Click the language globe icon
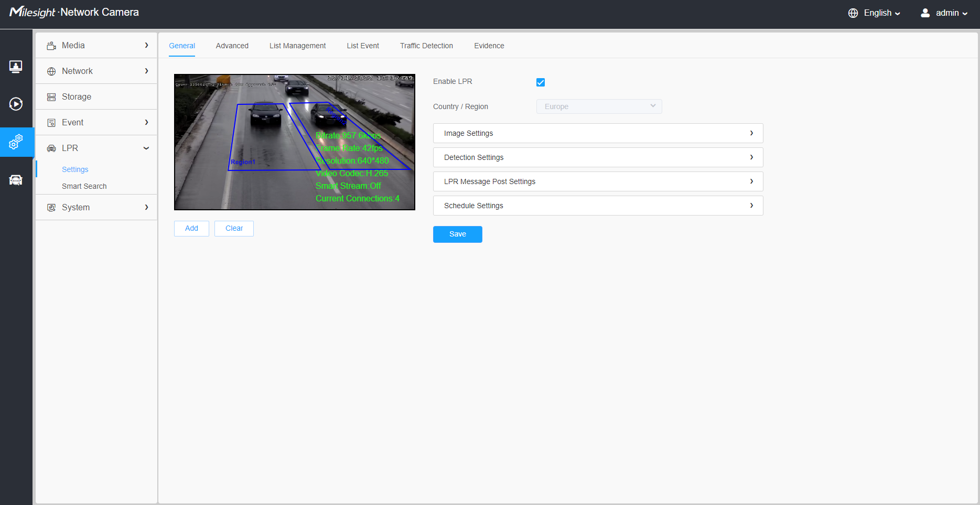 (853, 13)
